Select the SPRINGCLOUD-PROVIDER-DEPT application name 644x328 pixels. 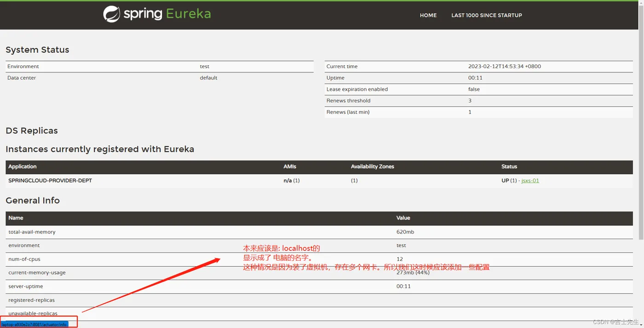[x=50, y=181]
